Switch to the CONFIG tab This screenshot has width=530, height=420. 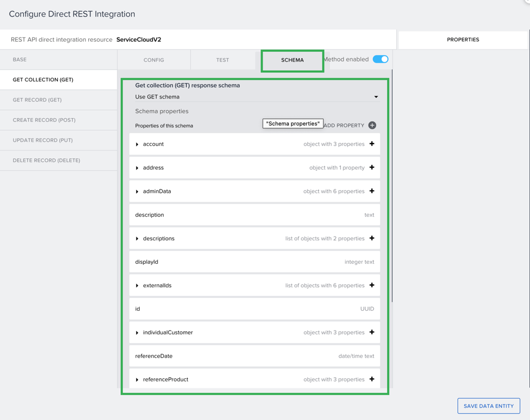[x=153, y=60]
